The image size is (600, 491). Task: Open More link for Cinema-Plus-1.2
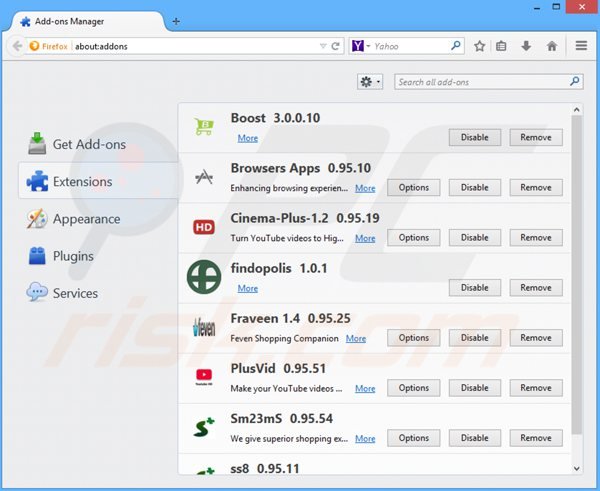coord(365,238)
